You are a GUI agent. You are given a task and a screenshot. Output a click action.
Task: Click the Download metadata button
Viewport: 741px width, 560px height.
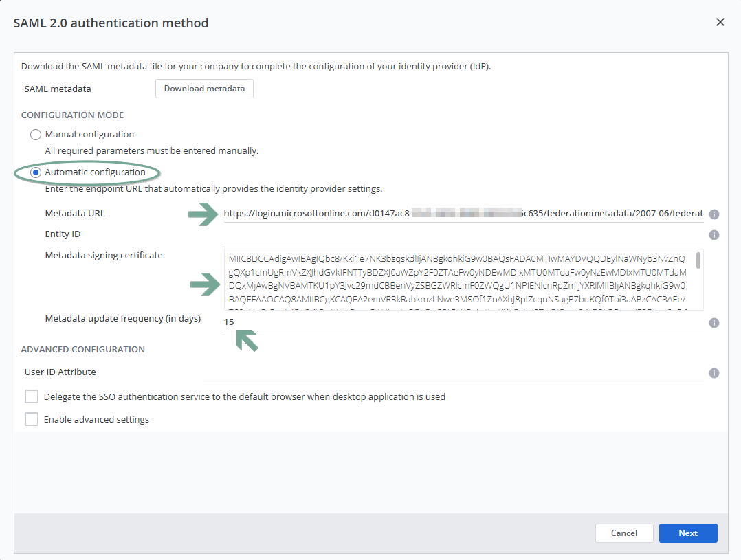click(x=204, y=89)
